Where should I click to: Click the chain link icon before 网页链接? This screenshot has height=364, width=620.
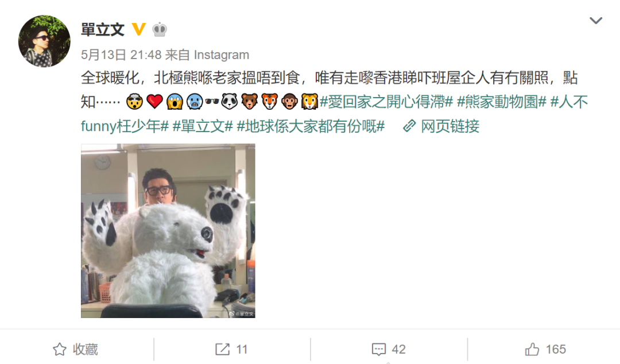point(409,126)
